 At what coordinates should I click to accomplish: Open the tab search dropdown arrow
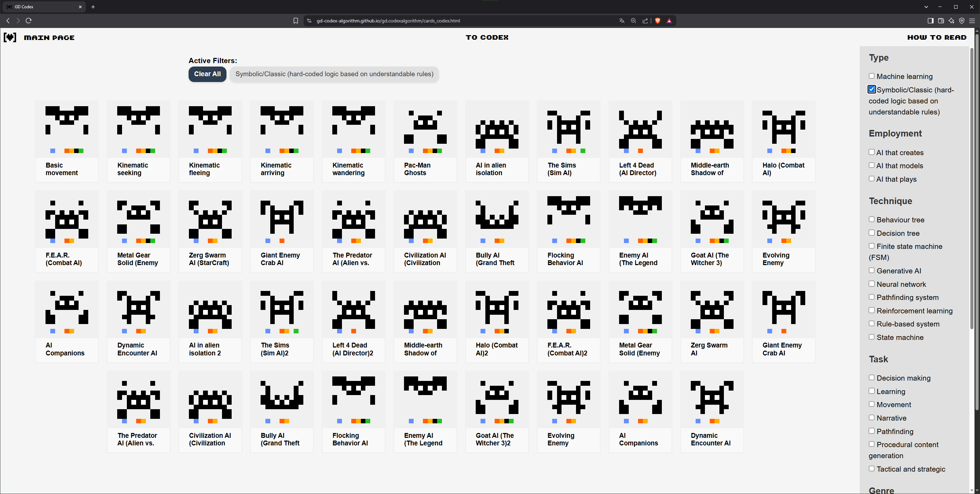tap(926, 7)
